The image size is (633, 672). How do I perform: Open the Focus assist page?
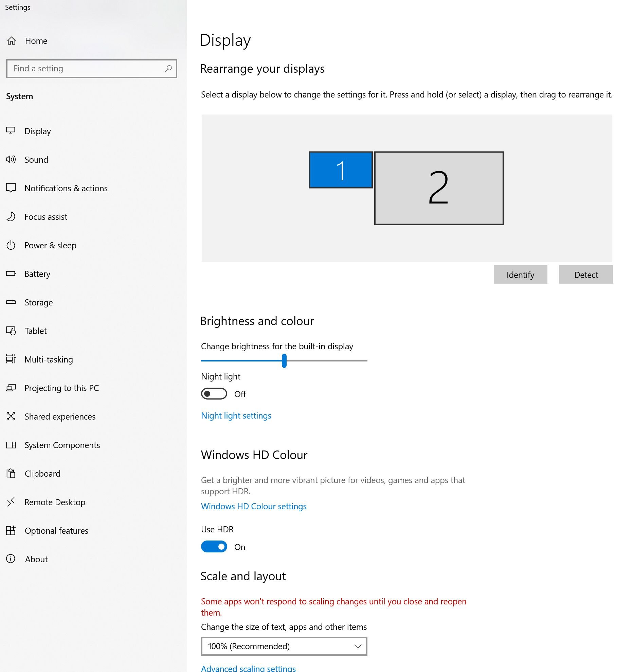coord(46,217)
